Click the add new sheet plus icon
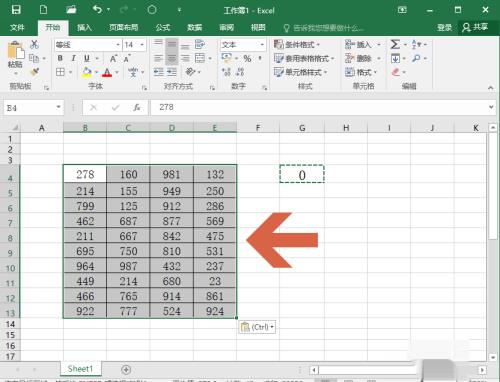The image size is (500, 382). coord(126,369)
